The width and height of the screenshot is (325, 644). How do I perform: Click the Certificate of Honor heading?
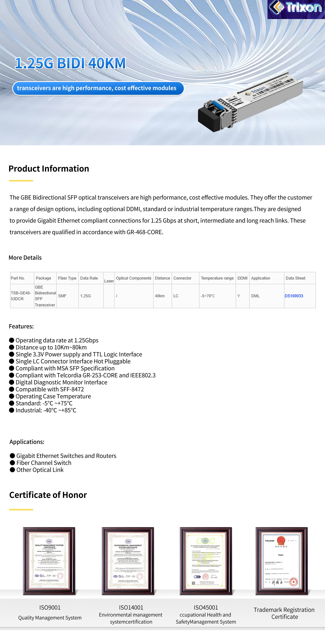point(48,495)
